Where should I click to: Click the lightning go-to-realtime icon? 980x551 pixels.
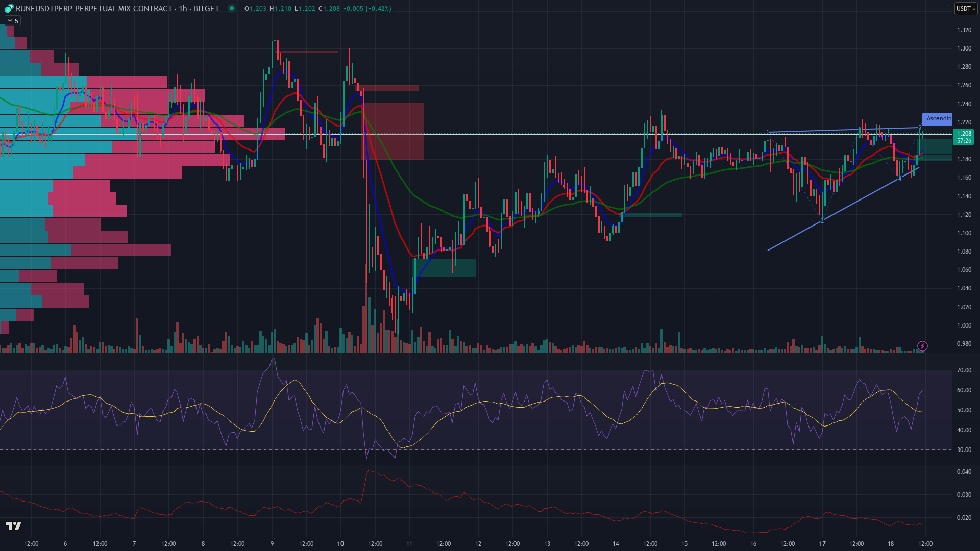(x=922, y=346)
